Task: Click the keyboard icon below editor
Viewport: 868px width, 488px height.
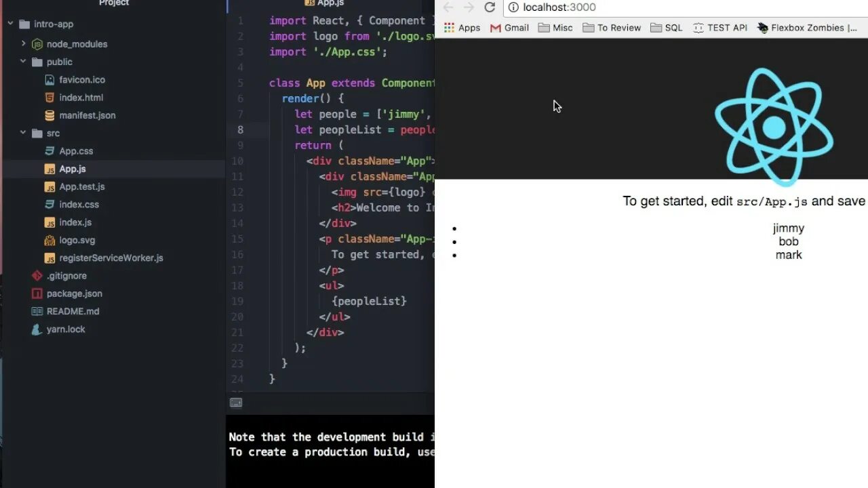Action: coord(236,403)
